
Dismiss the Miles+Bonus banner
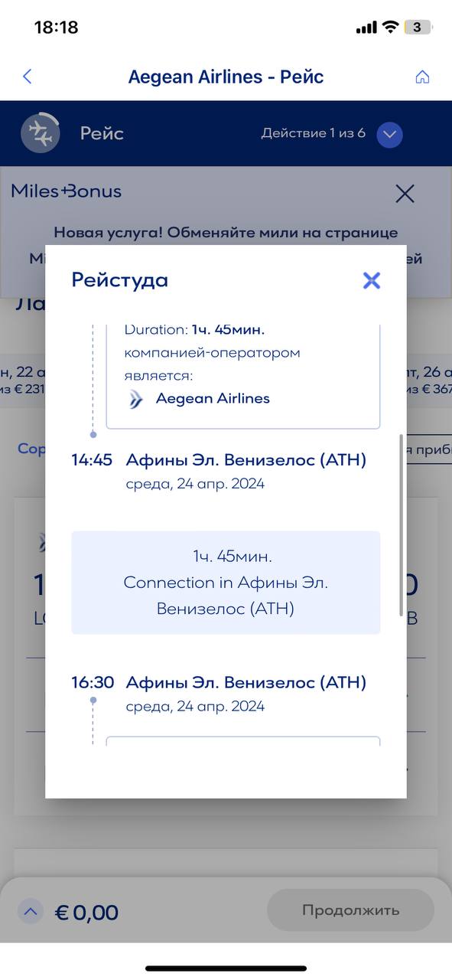[405, 194]
